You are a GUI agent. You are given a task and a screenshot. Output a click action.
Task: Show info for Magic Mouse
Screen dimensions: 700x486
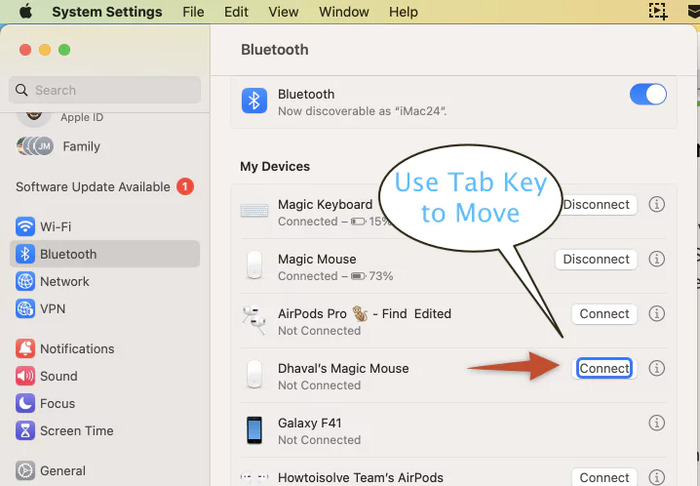[x=657, y=259]
